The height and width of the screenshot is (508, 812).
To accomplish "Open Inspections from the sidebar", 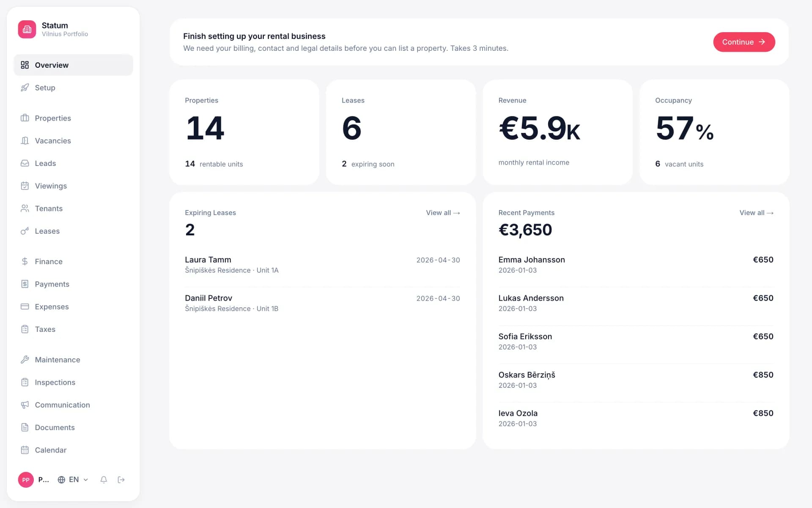I will pyautogui.click(x=73, y=382).
